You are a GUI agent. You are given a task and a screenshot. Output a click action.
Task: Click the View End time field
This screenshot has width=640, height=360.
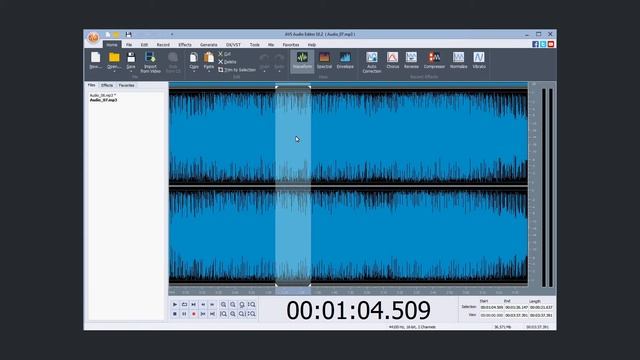516,315
